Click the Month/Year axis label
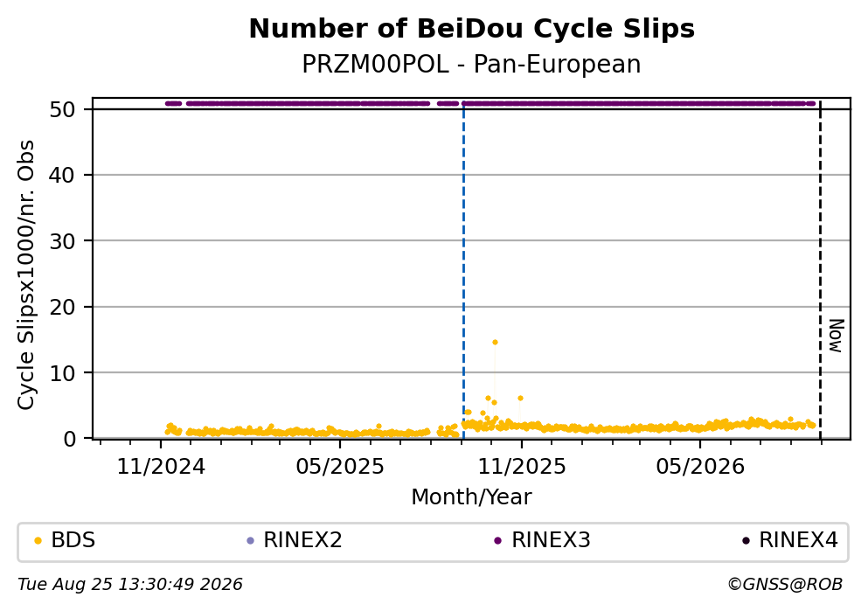 pos(472,497)
